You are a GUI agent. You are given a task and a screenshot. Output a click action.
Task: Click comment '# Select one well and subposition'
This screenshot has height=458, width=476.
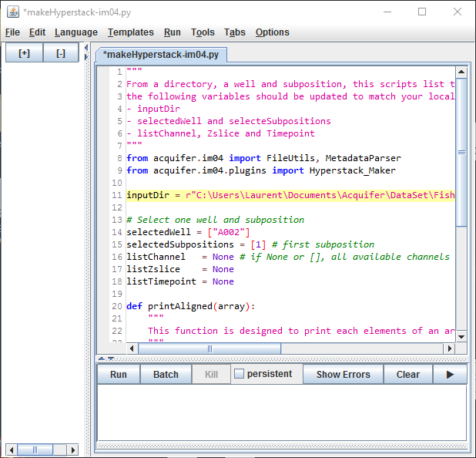(x=215, y=220)
